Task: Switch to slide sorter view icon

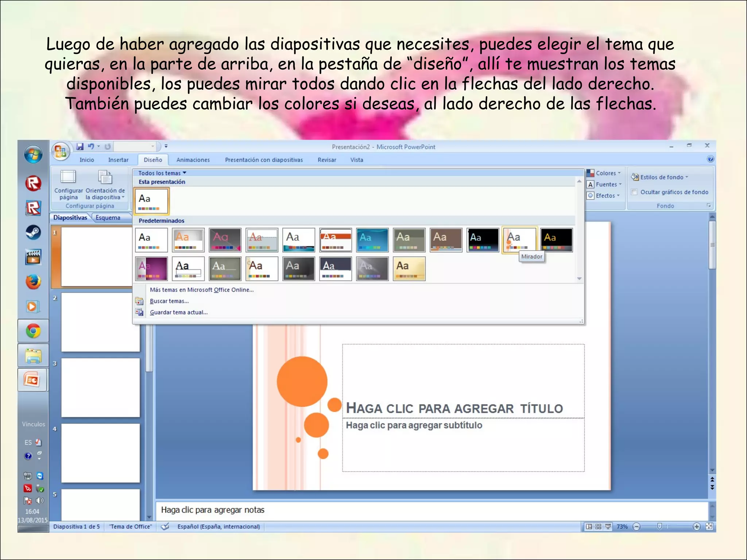Action: [x=598, y=526]
